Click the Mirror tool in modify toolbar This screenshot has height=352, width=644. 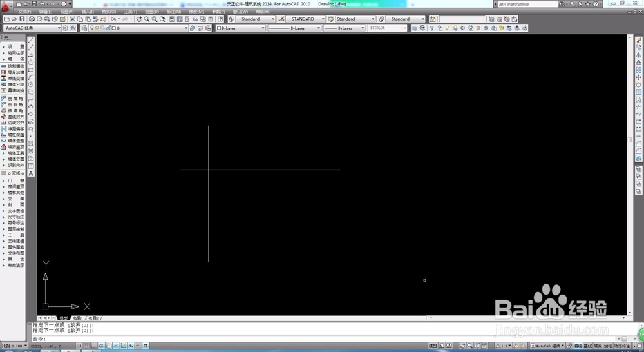tap(639, 55)
